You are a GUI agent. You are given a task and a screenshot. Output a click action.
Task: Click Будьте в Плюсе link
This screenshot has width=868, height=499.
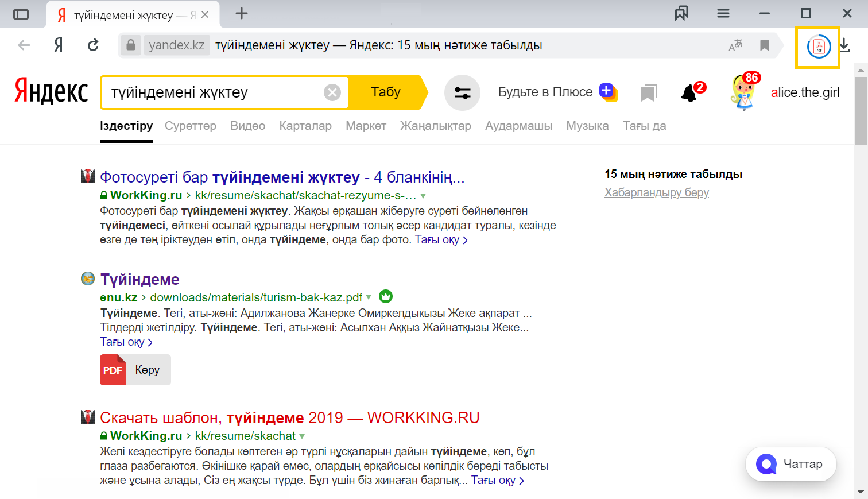click(545, 92)
